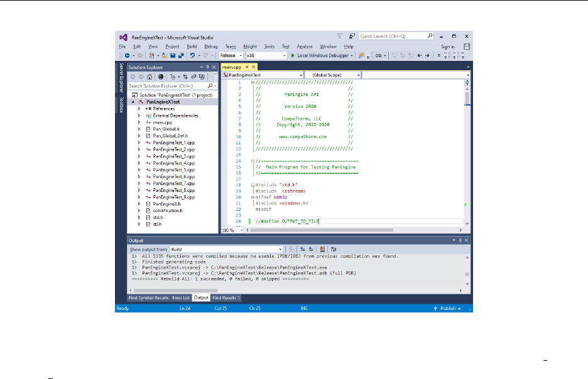
Task: Click Sync with Active Document icon
Action: [185, 77]
